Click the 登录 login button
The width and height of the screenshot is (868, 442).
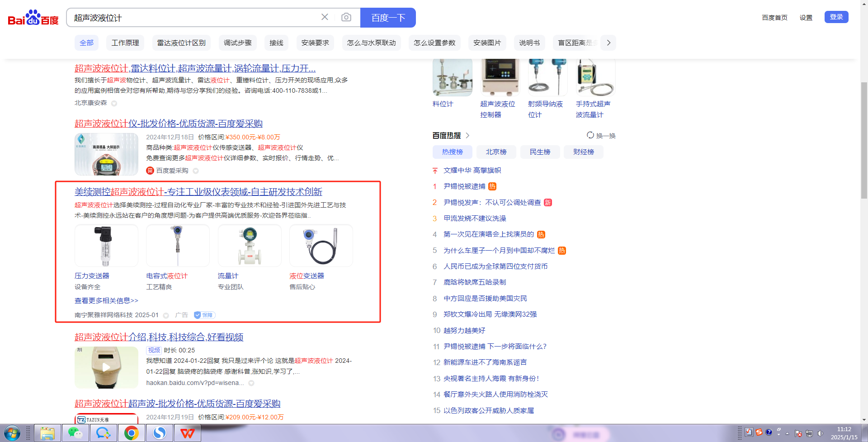[836, 17]
